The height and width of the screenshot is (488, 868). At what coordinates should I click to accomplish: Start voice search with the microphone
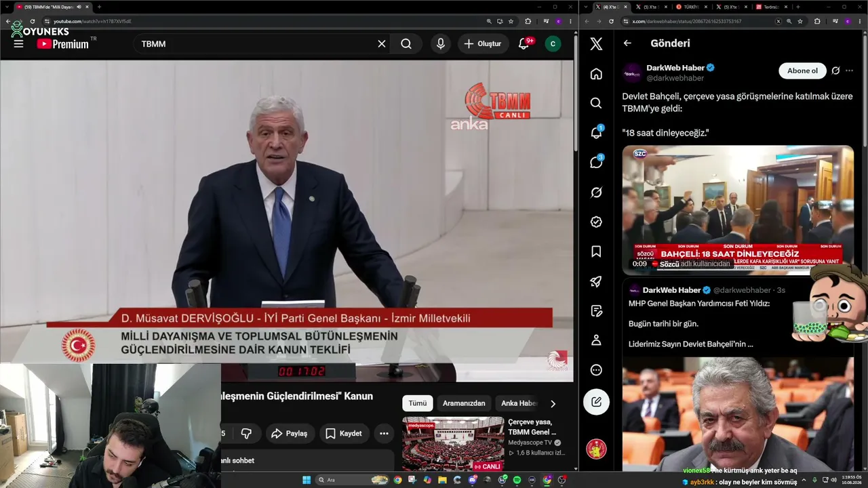[x=441, y=44]
